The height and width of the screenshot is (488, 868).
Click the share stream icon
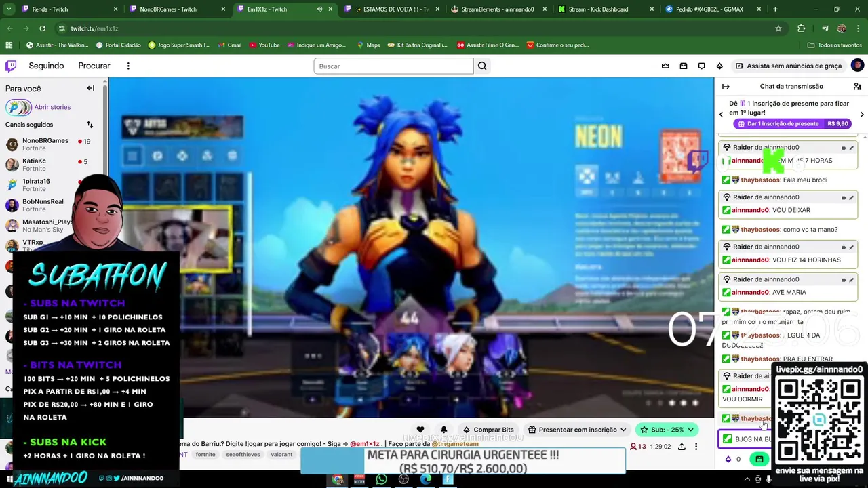coord(682,447)
